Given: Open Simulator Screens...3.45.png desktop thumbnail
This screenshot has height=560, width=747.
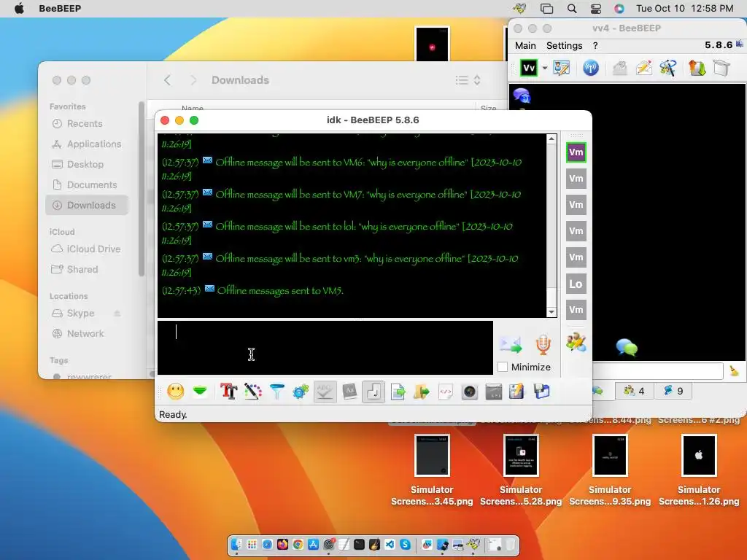Looking at the screenshot, I should [432, 456].
